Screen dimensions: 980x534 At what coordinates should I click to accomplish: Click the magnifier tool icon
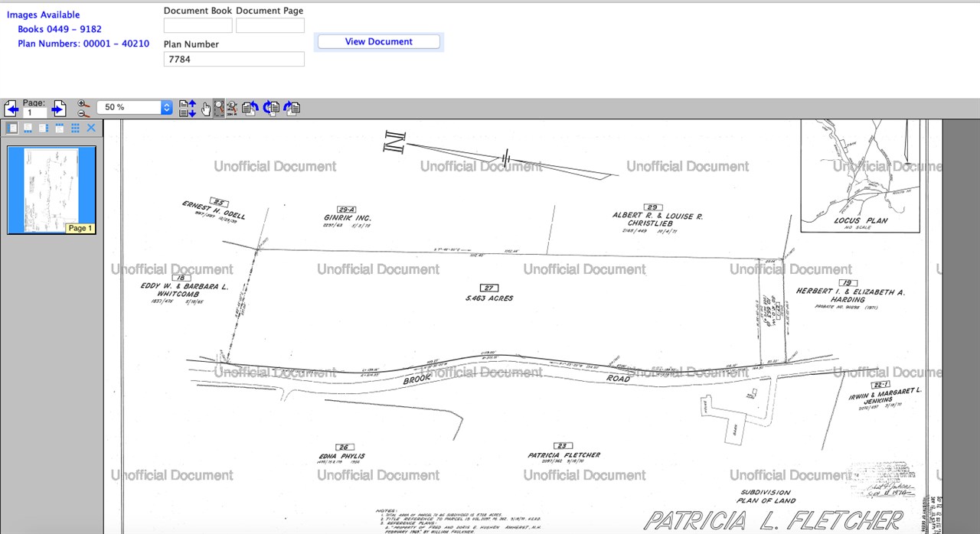coord(232,109)
